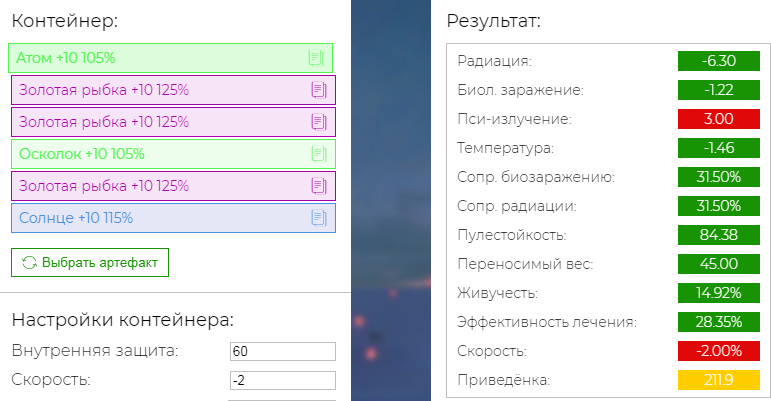Viewport: 771px width, 401px height.
Task: Click the Пулестойкость value 84.38
Action: (x=719, y=235)
